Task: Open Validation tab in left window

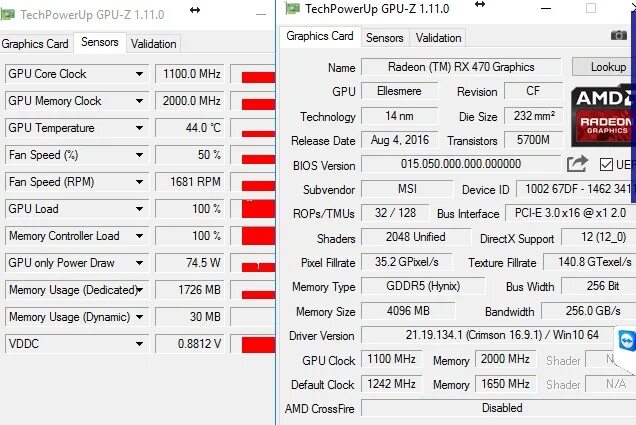Action: 153,44
